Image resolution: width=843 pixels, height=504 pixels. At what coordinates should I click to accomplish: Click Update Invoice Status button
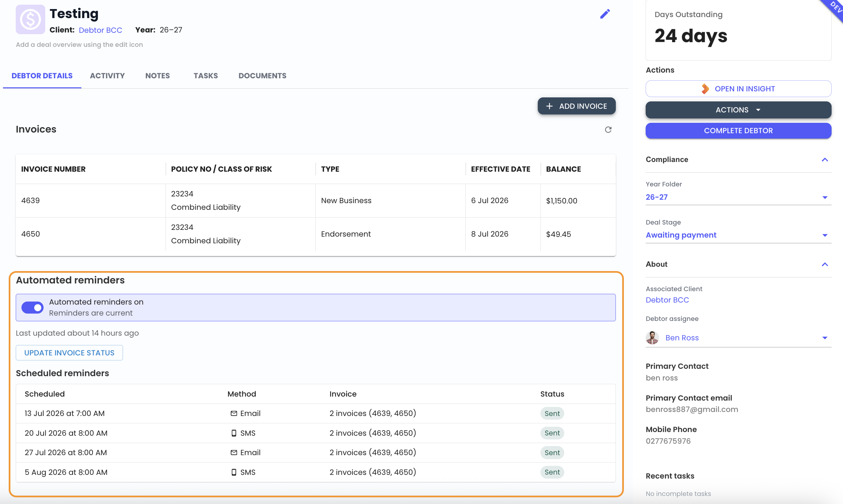(x=69, y=352)
